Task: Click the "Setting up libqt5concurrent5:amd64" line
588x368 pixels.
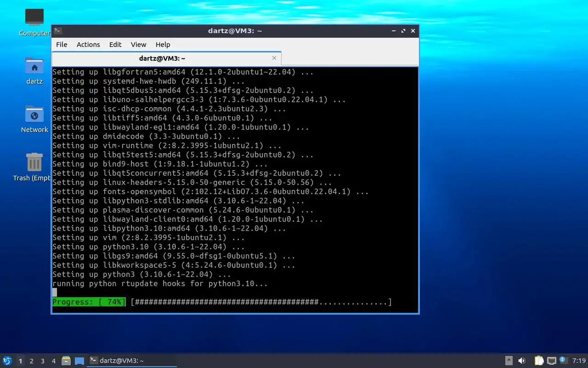Action: click(x=197, y=173)
